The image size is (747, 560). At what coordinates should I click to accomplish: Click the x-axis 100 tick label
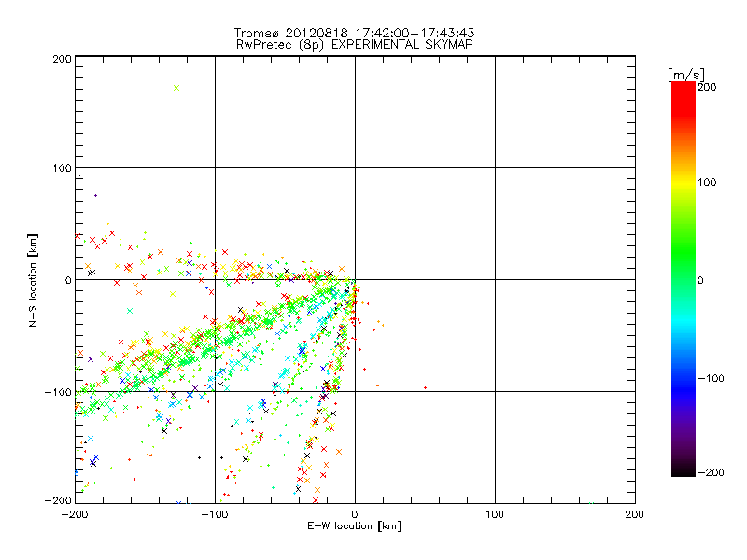pyautogui.click(x=495, y=513)
